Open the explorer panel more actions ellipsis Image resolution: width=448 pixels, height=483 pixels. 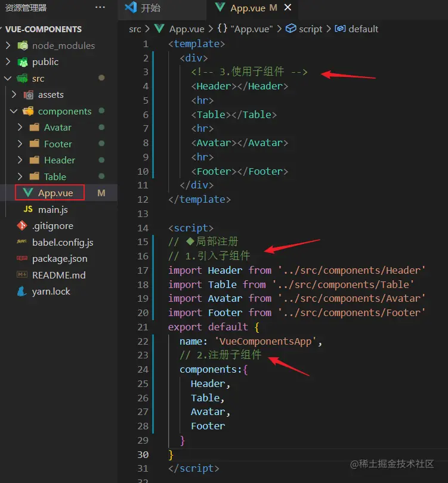[x=100, y=7]
